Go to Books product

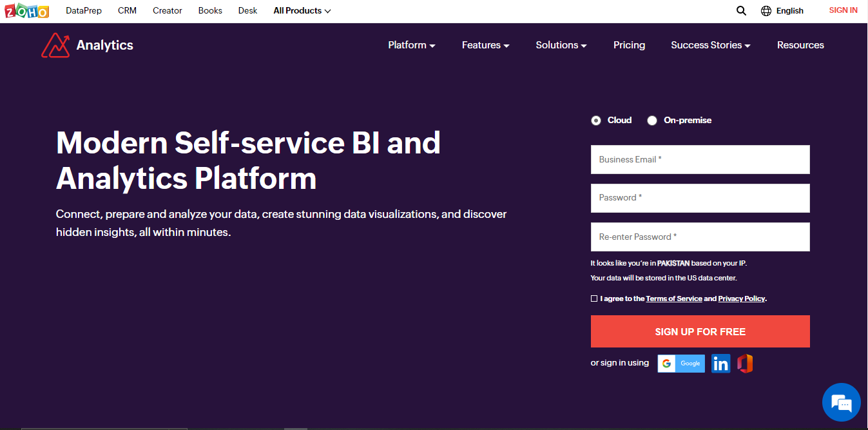(210, 10)
